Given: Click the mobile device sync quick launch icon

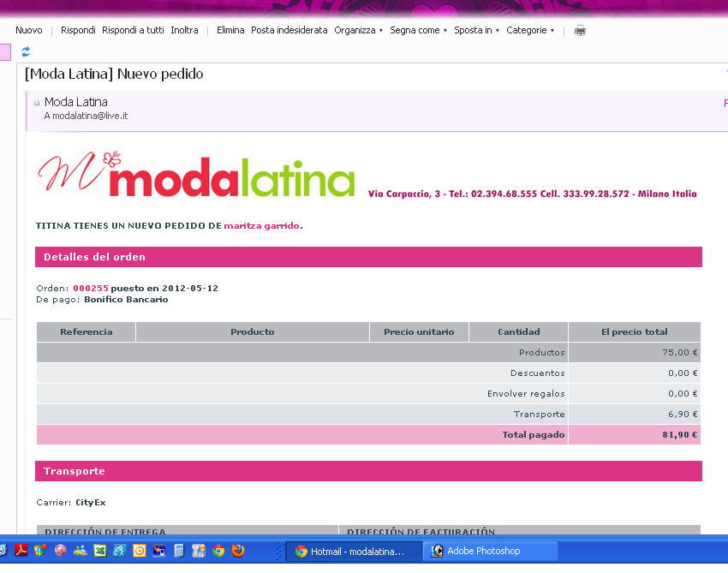Looking at the screenshot, I should 158,551.
